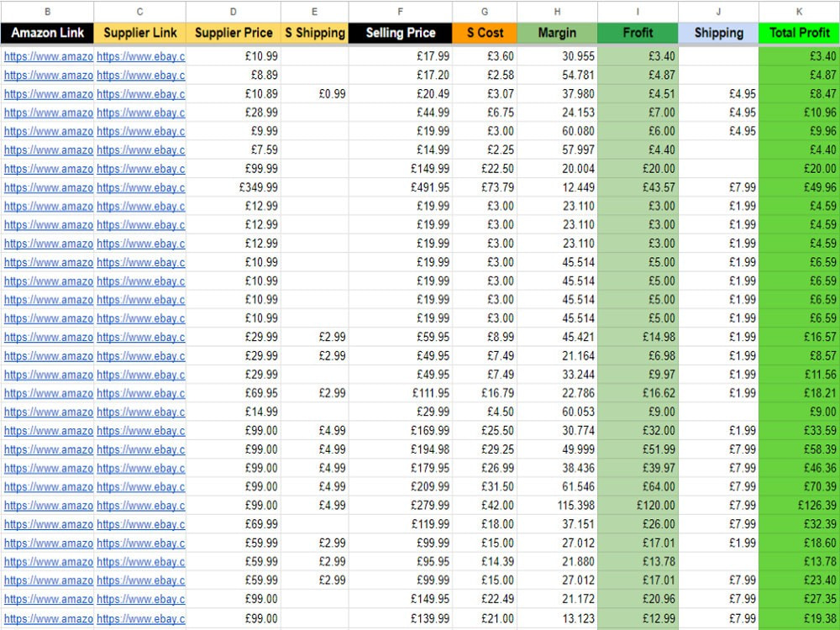
Task: Click the £349.99 supplier price cell
Action: [x=233, y=187]
